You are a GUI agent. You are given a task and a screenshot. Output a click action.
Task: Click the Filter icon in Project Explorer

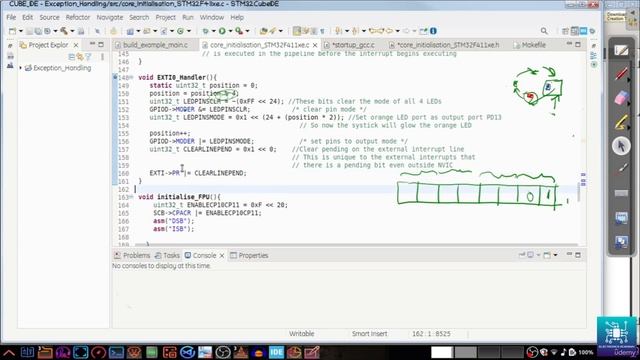point(89,57)
